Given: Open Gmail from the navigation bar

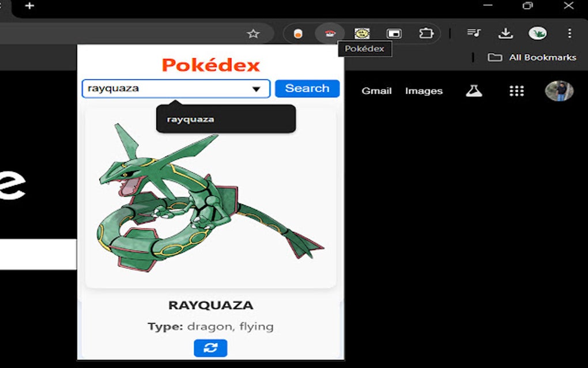Looking at the screenshot, I should pyautogui.click(x=376, y=91).
